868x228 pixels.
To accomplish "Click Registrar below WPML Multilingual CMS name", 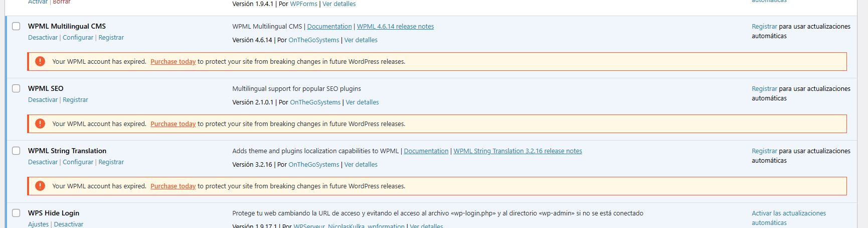I will pos(111,38).
